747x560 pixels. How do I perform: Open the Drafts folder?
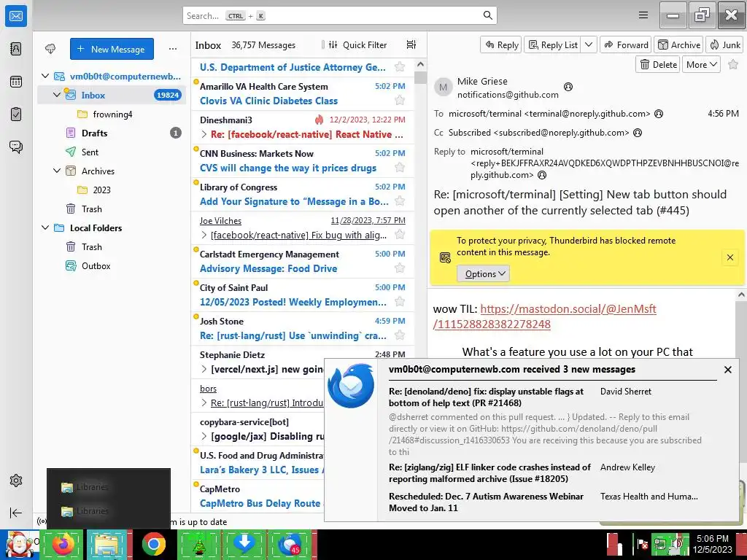(x=94, y=133)
